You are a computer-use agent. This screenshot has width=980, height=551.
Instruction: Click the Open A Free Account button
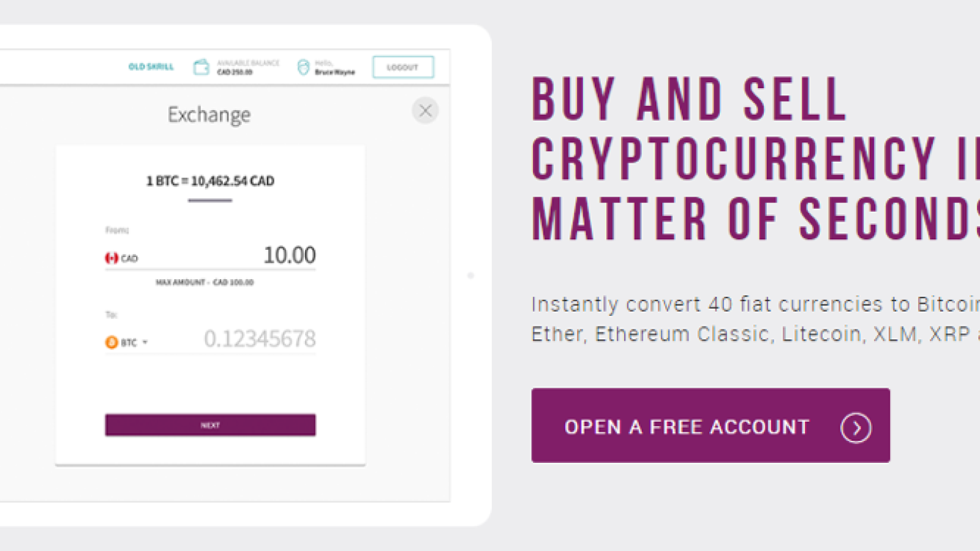pos(710,425)
